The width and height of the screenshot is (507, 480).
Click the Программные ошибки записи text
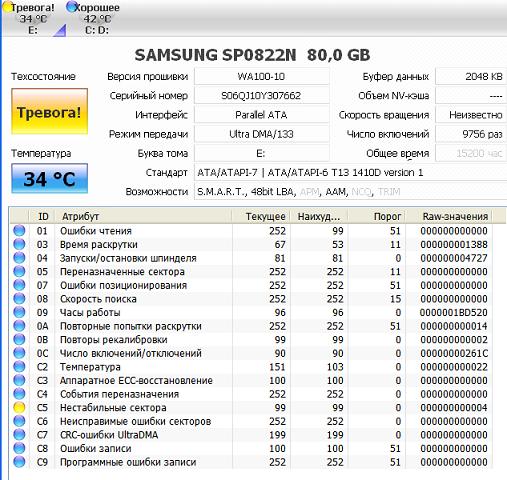pyautogui.click(x=128, y=462)
